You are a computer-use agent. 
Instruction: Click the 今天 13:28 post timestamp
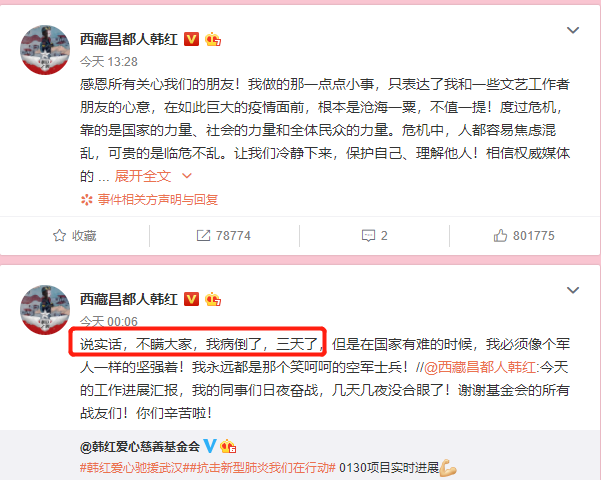[109, 62]
